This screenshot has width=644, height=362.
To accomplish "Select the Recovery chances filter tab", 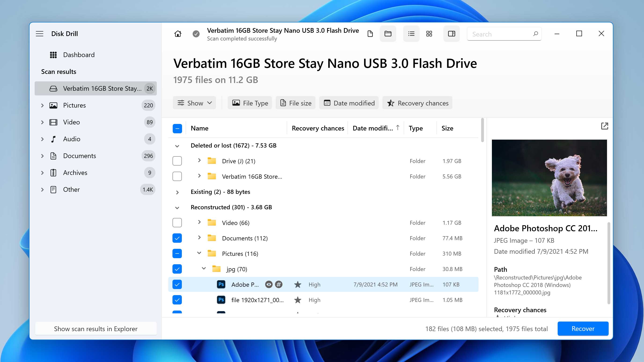I will tap(417, 103).
